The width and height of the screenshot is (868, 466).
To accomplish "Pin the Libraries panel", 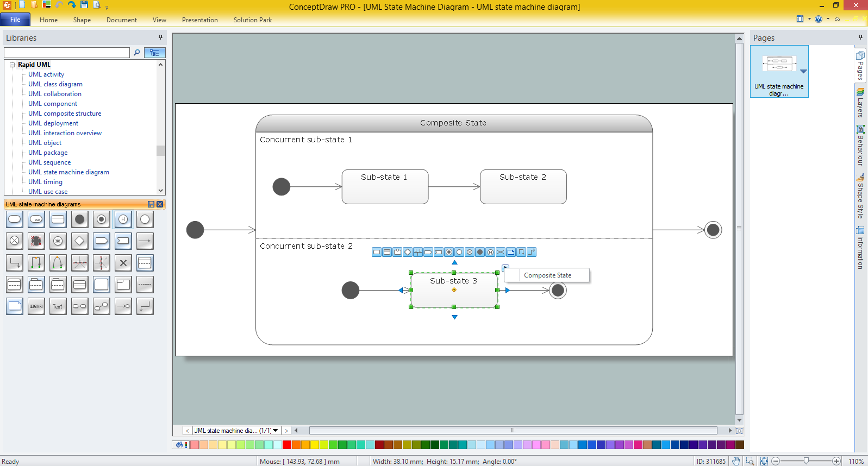I will (x=160, y=37).
